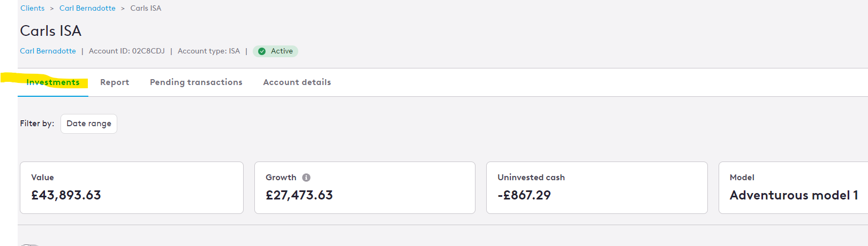Click the Adventurous model 1 name
This screenshot has width=868, height=246.
point(794,195)
